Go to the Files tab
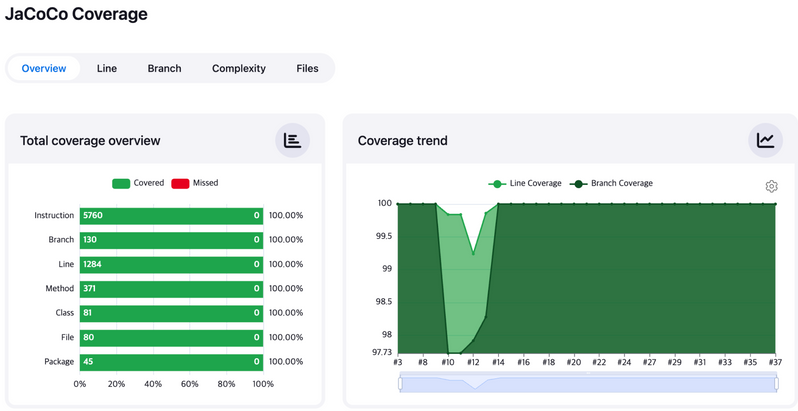Viewport: 798px width, 411px height. [307, 68]
